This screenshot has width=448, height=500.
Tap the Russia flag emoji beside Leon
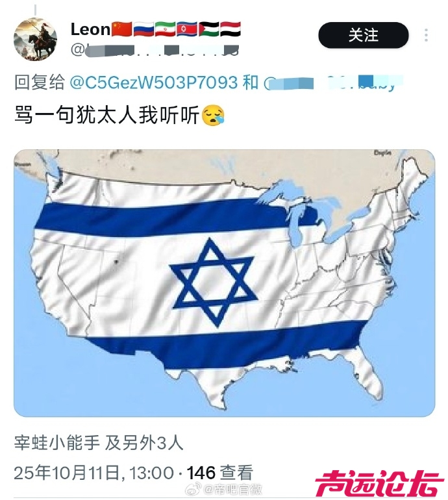point(143,29)
